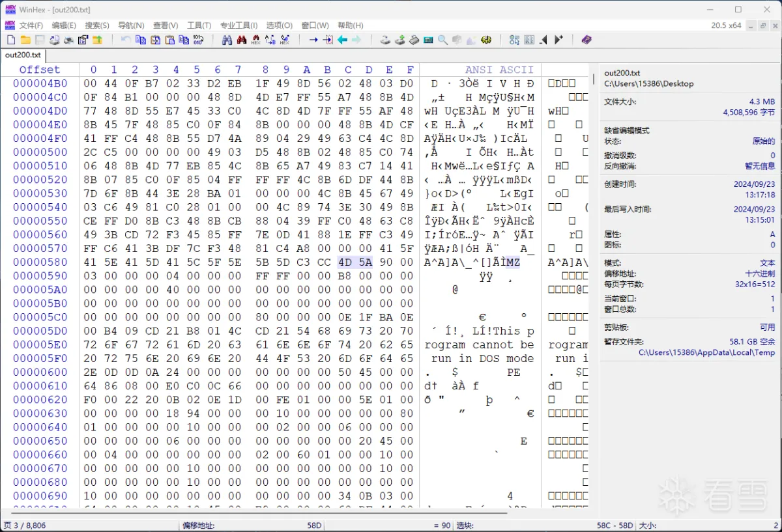Click the yellow gear options icon
This screenshot has width=782, height=532.
[485, 40]
